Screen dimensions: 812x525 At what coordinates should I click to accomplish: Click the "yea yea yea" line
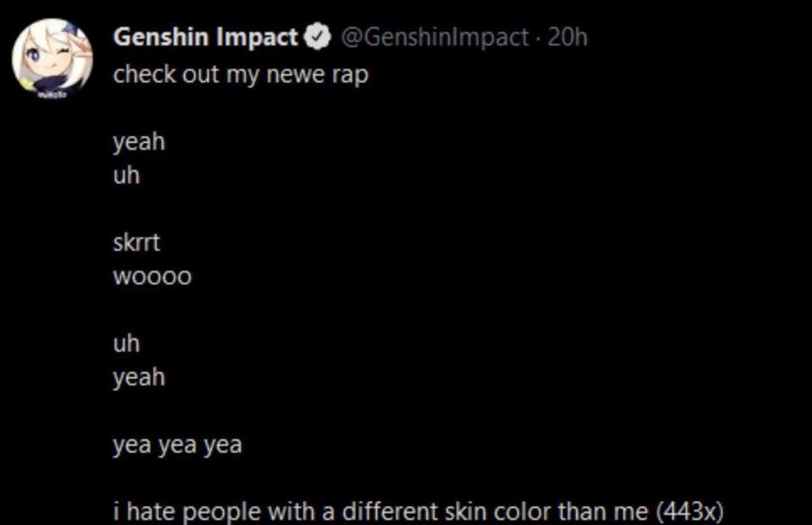pyautogui.click(x=177, y=445)
